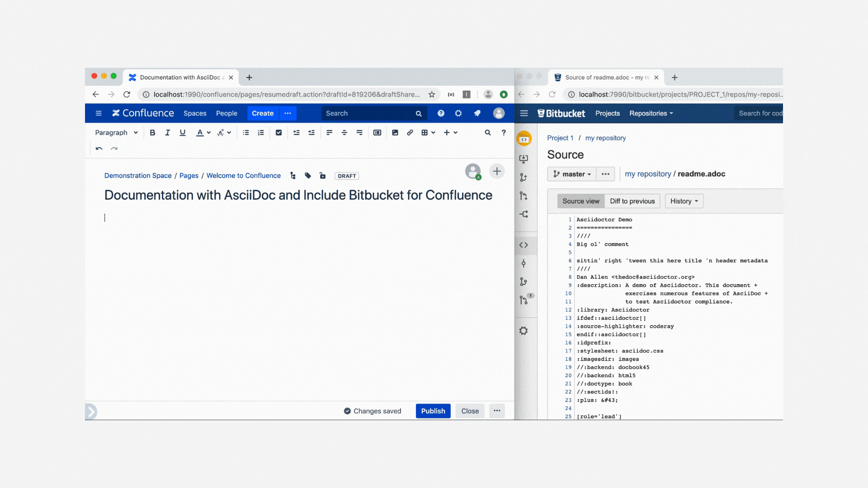This screenshot has height=488, width=868.
Task: Insert a numbered list
Action: coord(261,132)
